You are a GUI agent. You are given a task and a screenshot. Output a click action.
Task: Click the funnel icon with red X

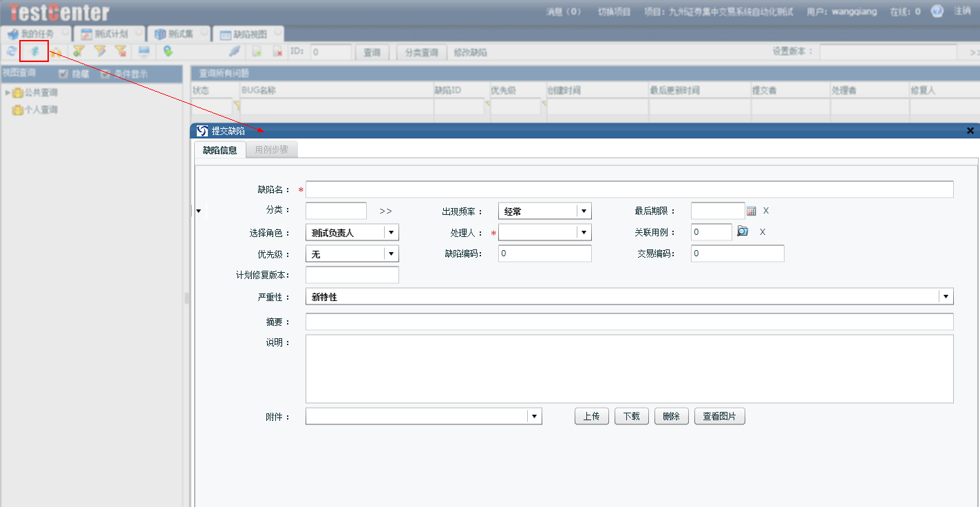(121, 52)
